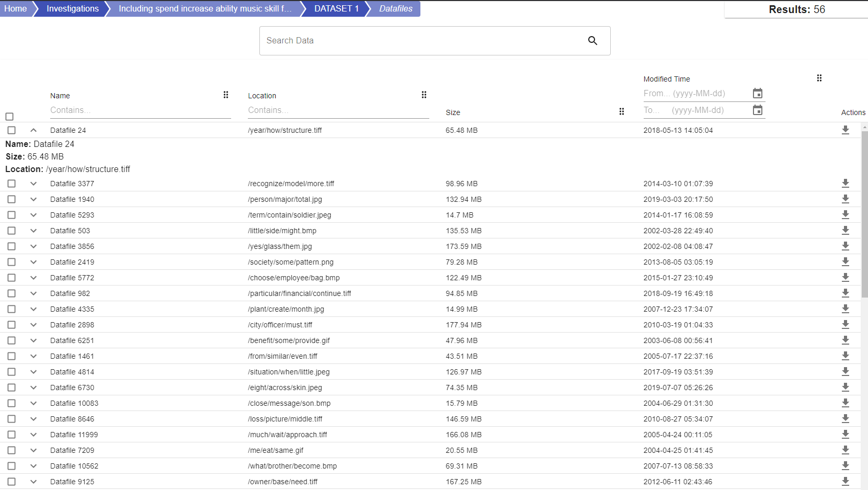Switch to the Datafiles breadcrumb tab

[396, 8]
